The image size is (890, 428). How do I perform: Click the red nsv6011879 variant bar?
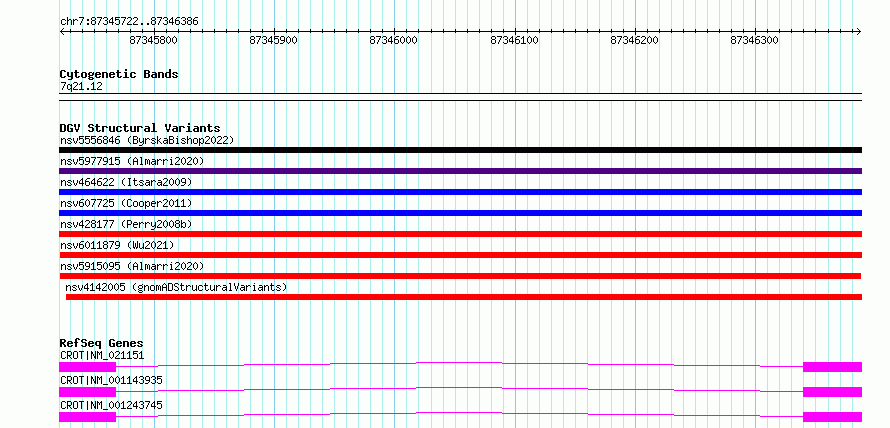coord(460,255)
